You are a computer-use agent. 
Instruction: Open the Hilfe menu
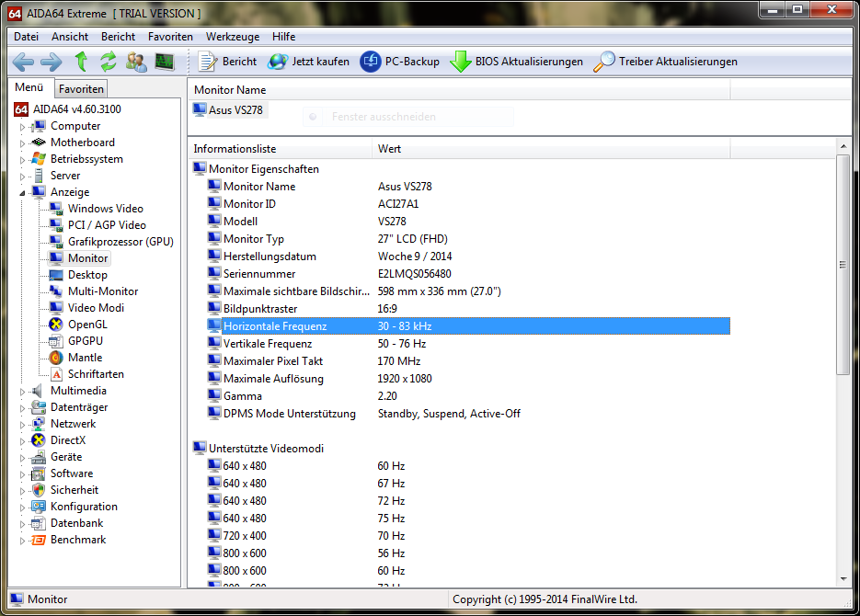[x=283, y=37]
